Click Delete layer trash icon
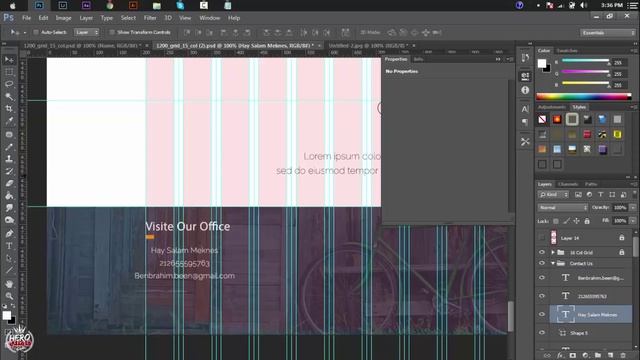The image size is (640, 360). pyautogui.click(x=623, y=356)
